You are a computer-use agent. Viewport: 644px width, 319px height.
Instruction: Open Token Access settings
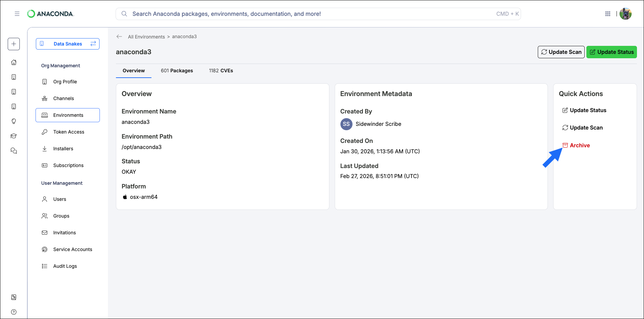pos(68,132)
